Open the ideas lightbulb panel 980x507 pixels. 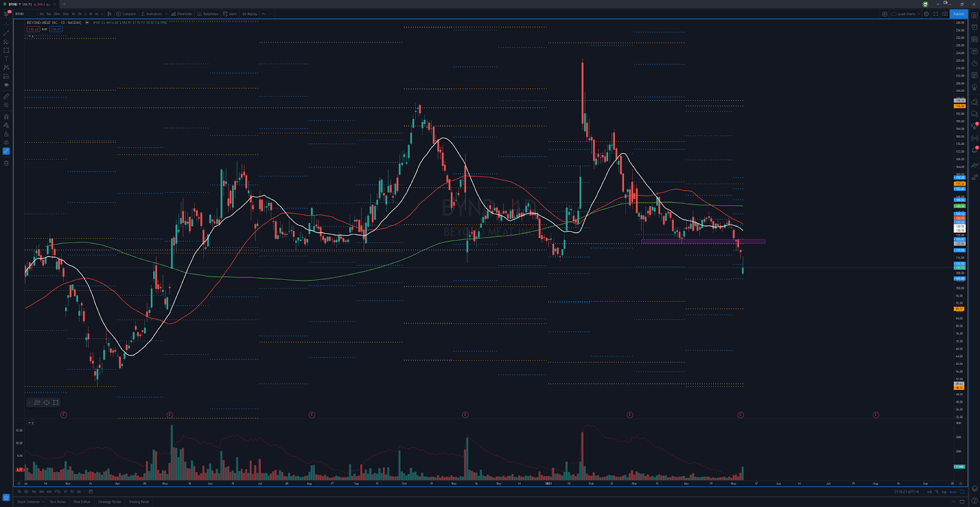coord(974,88)
